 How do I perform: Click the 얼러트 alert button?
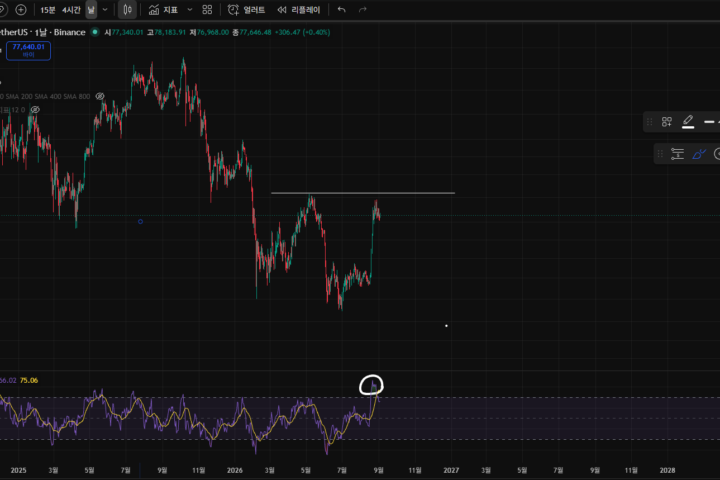247,10
